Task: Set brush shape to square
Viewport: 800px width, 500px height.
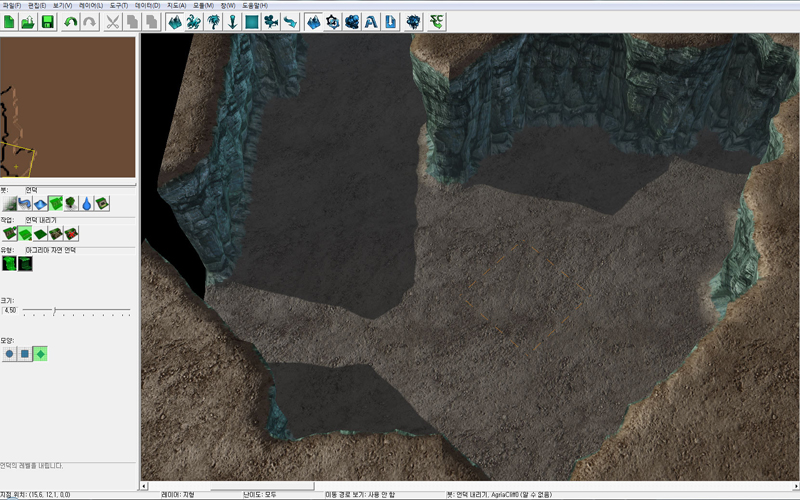Action: (x=24, y=354)
